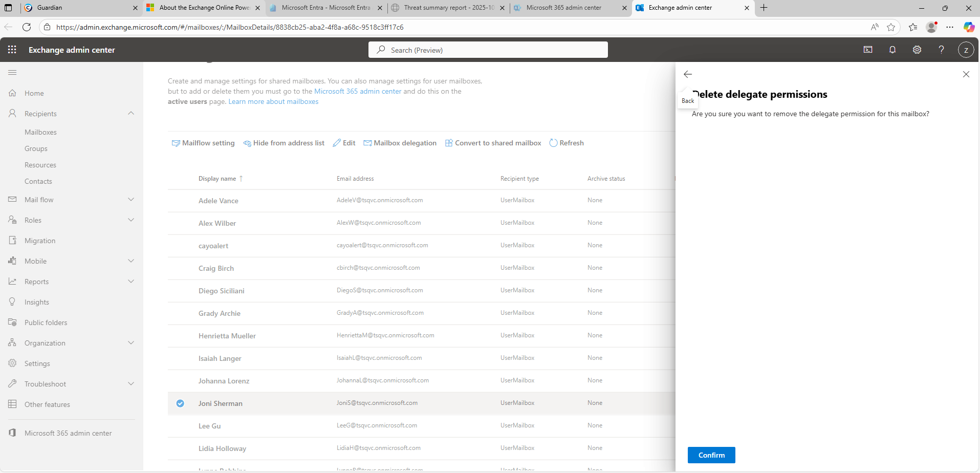
Task: Click the back arrow in delete panel
Action: [x=688, y=74]
